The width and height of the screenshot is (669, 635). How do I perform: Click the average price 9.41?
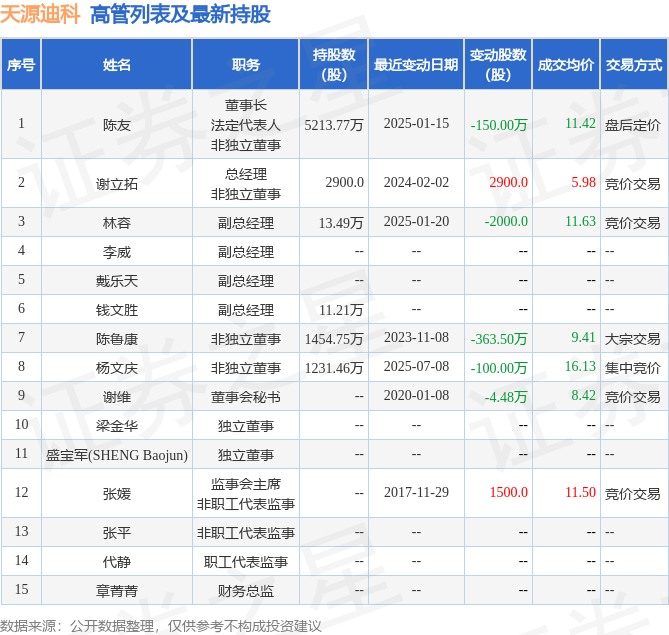tap(583, 337)
